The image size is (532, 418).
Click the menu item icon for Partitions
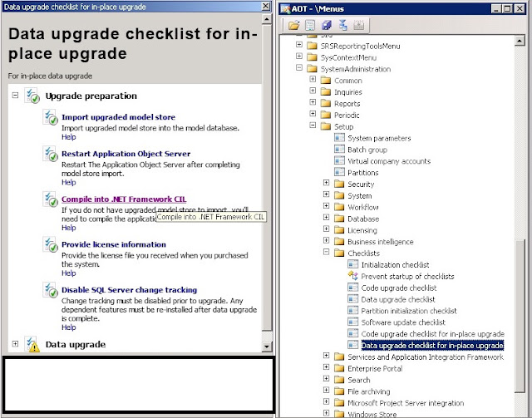[339, 172]
